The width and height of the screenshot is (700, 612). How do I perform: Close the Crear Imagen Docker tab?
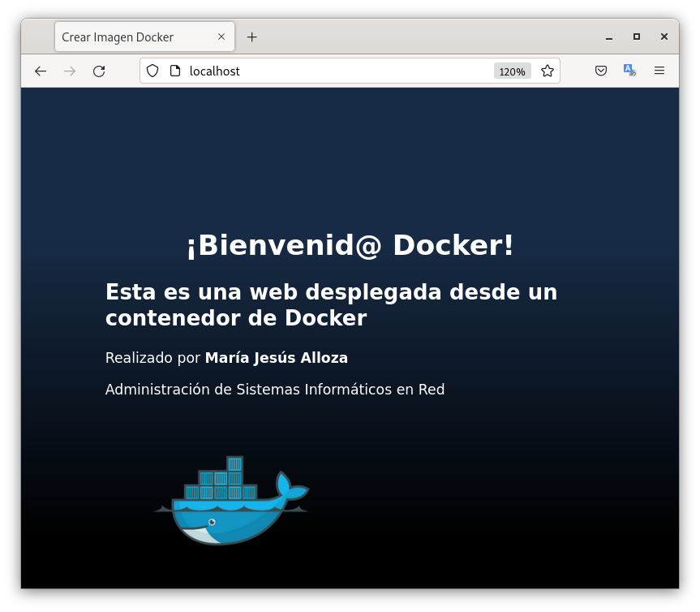221,37
